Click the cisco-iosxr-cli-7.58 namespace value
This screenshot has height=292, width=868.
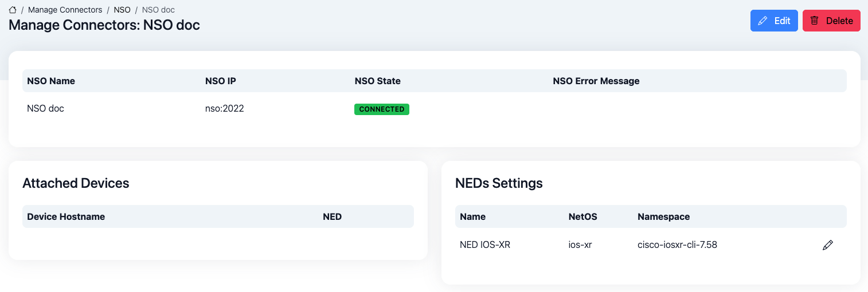click(677, 244)
